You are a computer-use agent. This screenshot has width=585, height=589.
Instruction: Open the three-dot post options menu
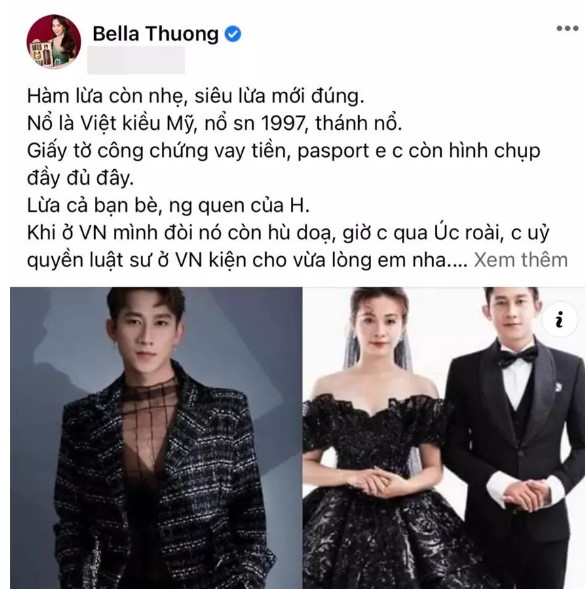tap(567, 29)
